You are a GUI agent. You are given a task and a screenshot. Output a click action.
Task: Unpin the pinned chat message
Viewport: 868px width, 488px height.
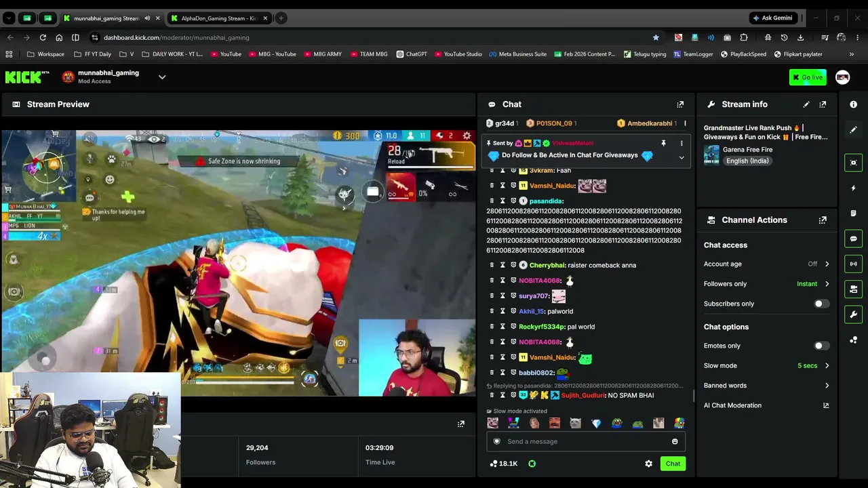(x=663, y=144)
